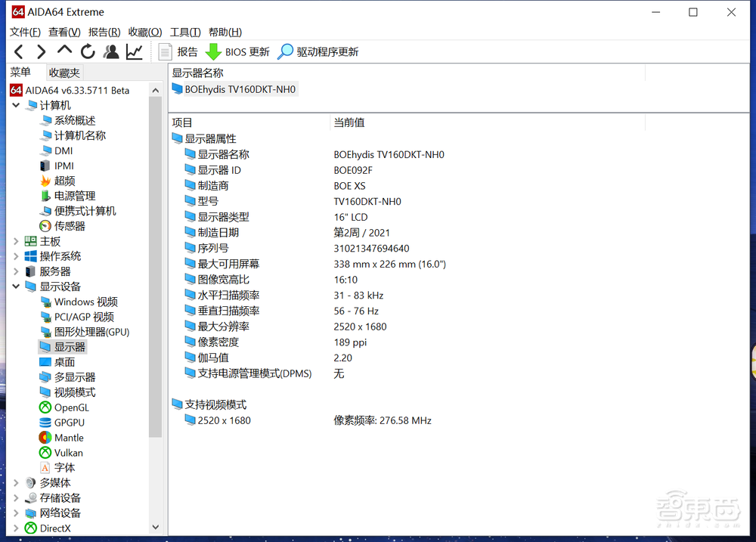
Task: Click the BOEhydis TV160DKT-NH0 monitor entry
Action: coord(235,88)
